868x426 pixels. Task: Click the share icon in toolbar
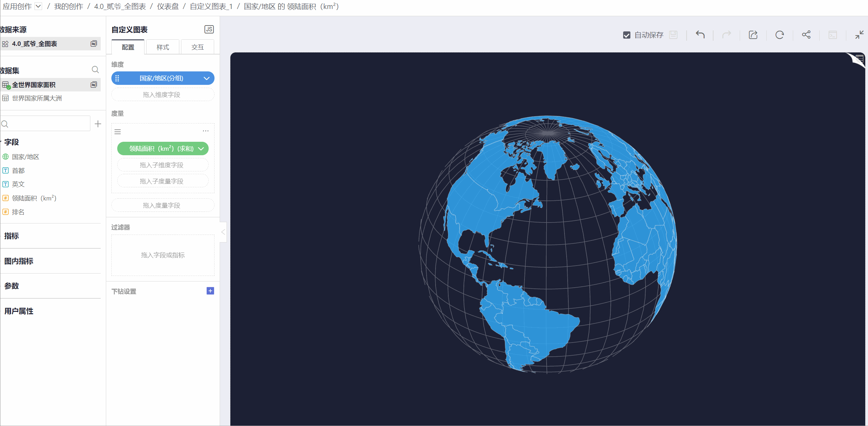(x=806, y=34)
